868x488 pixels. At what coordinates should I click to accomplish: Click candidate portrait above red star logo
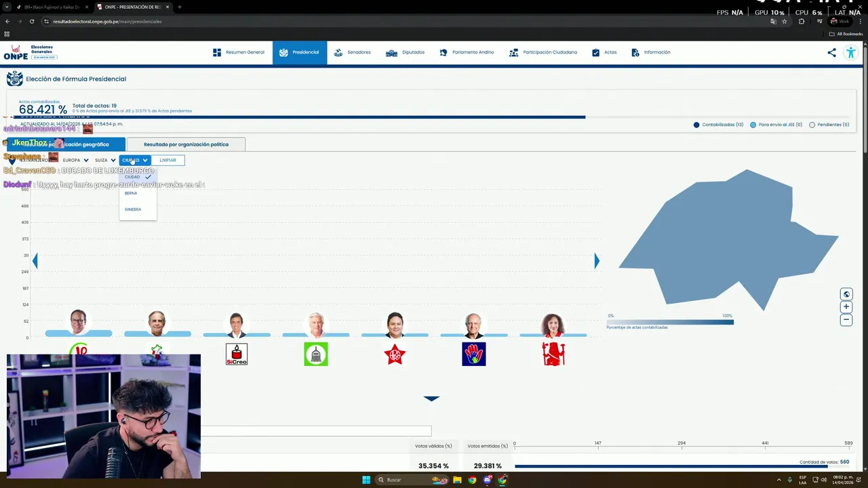coord(395,325)
